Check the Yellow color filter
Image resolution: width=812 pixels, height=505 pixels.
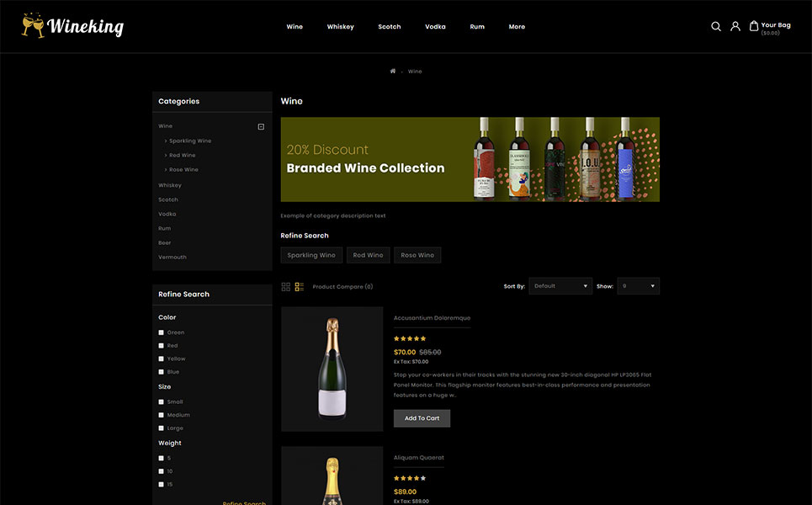161,359
